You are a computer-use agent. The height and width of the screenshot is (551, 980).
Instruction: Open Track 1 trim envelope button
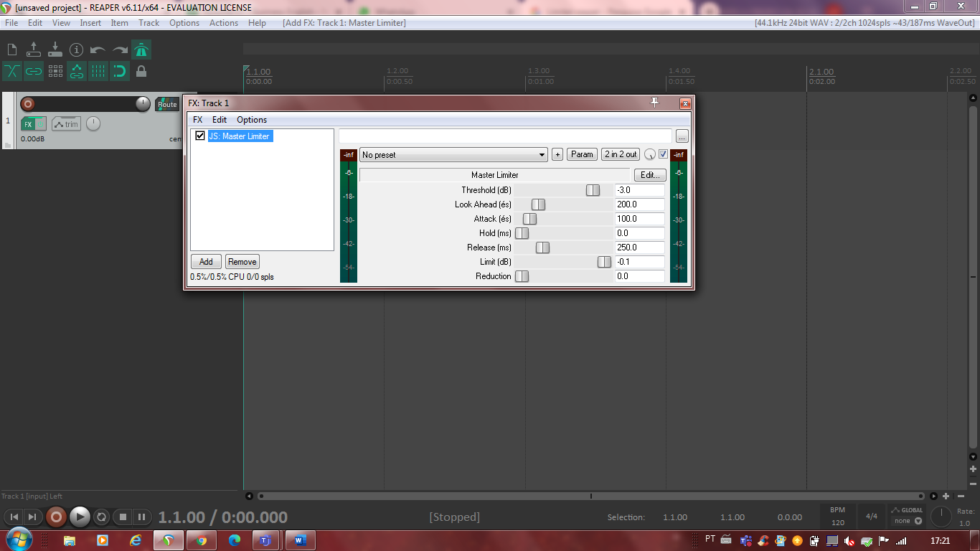(x=67, y=124)
